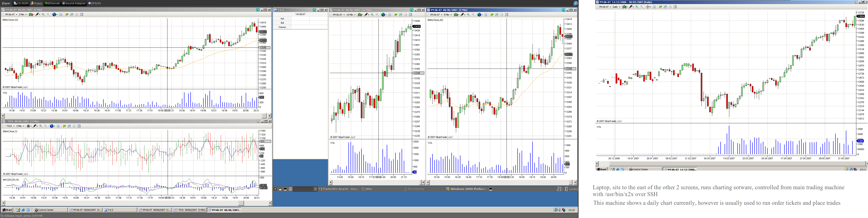Toggle Ethernet device in VM player bar

52,3
